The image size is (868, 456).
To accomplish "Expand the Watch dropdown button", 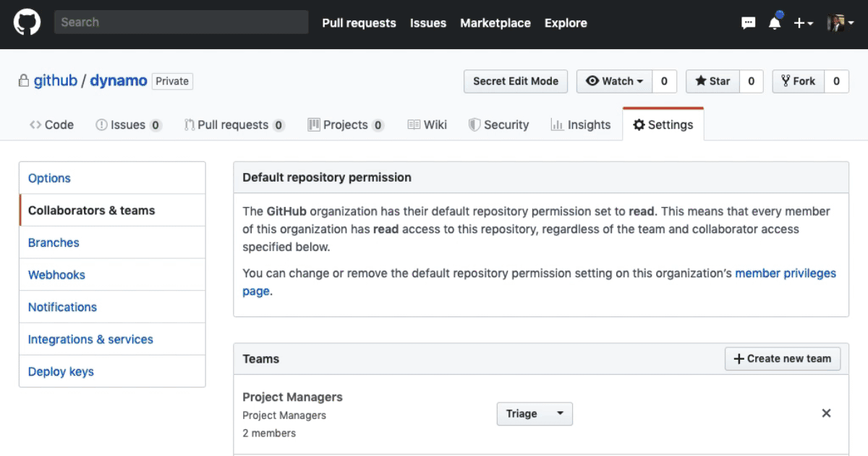I will click(x=614, y=81).
